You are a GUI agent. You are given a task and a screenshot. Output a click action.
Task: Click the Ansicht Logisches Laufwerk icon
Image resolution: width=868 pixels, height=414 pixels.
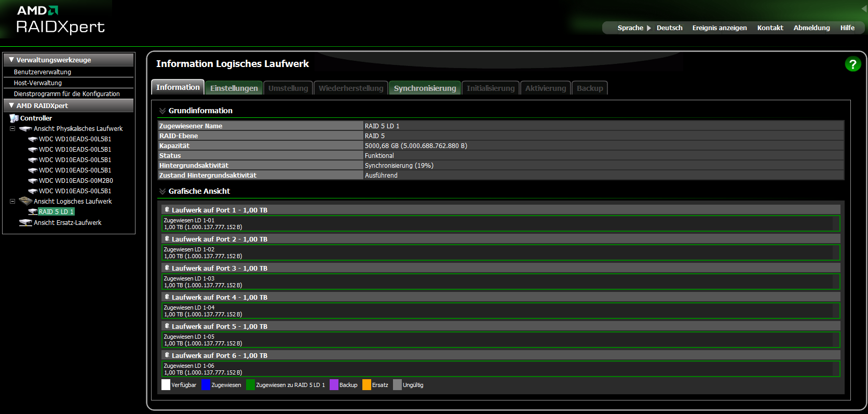tap(25, 201)
